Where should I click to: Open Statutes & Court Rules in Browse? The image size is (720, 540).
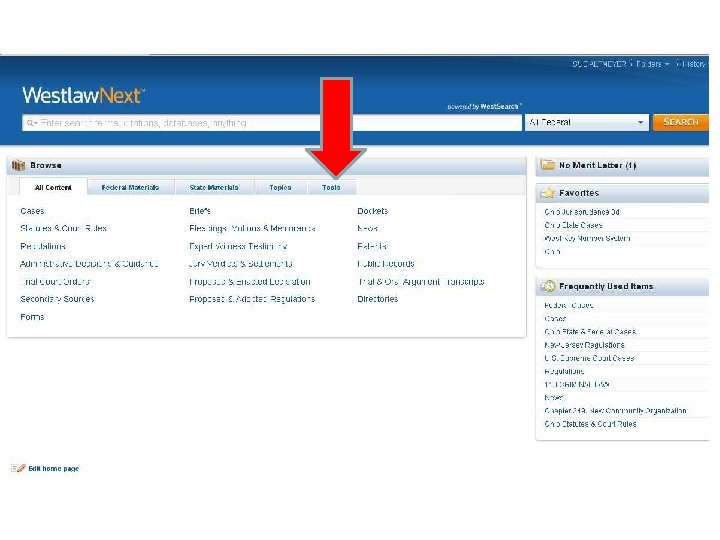point(63,228)
